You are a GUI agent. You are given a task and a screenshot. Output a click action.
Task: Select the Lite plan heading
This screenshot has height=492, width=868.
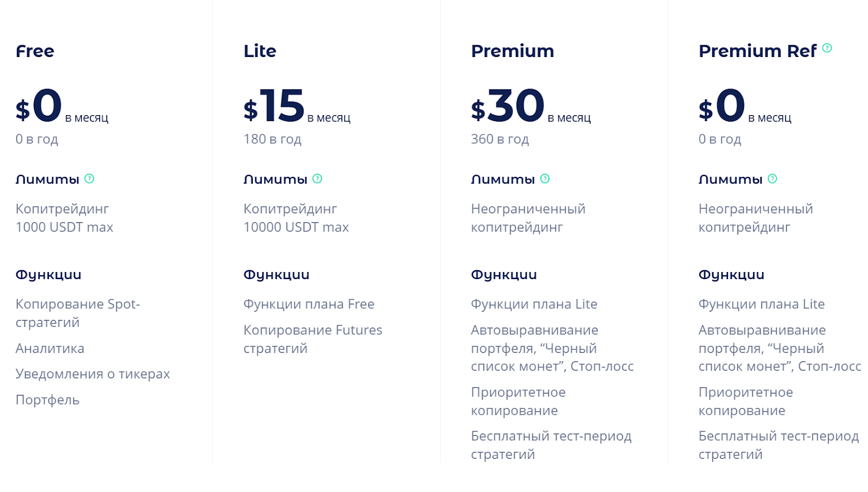point(260,51)
